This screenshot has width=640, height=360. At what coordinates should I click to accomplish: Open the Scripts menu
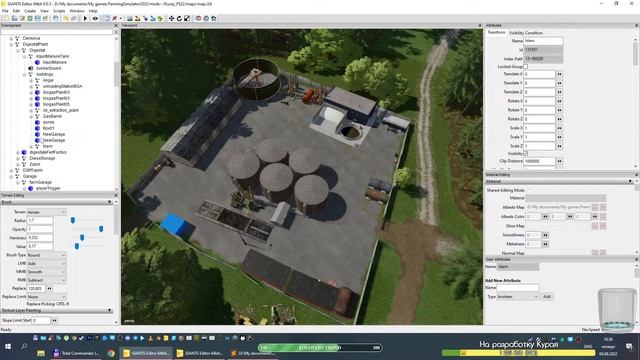59,11
